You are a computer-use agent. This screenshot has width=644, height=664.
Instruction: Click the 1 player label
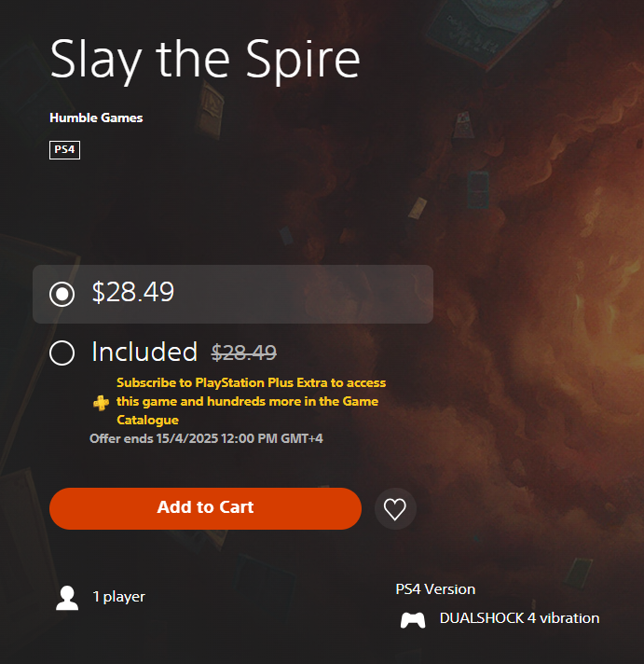[x=119, y=597]
